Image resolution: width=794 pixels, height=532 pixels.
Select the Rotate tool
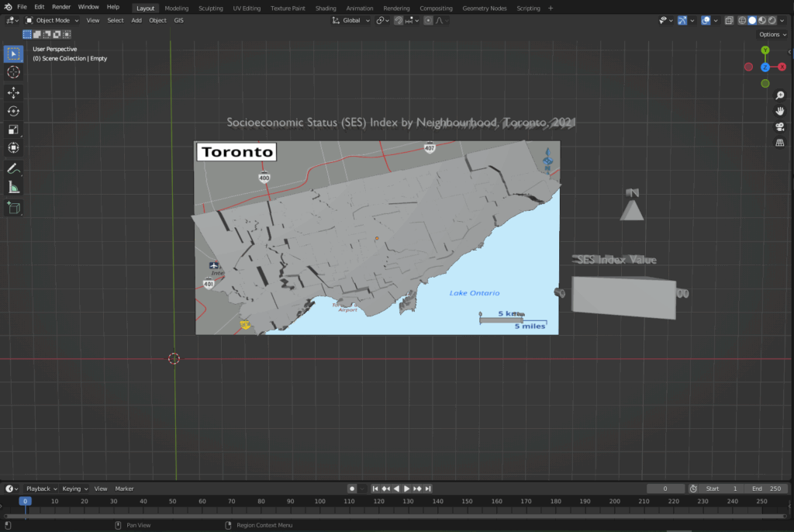tap(13, 111)
